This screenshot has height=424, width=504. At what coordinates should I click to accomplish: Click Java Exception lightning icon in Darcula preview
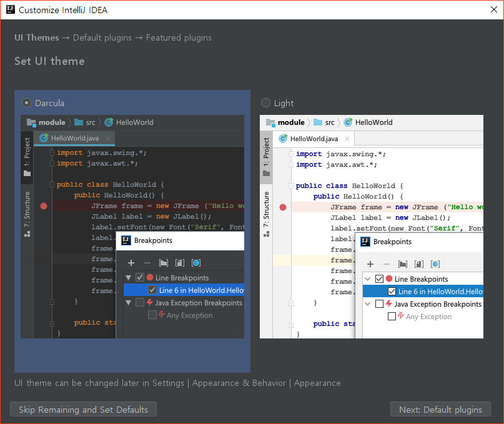click(150, 302)
